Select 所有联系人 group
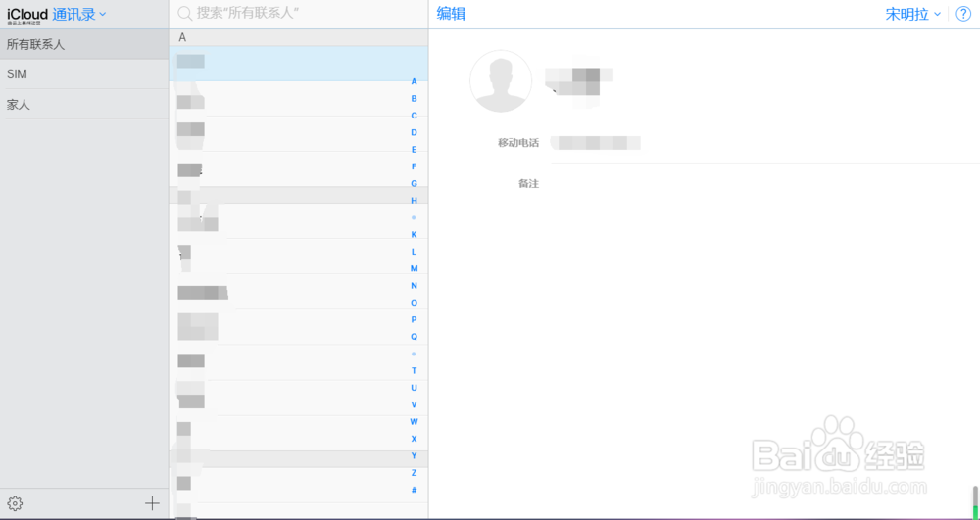 pyautogui.click(x=84, y=44)
